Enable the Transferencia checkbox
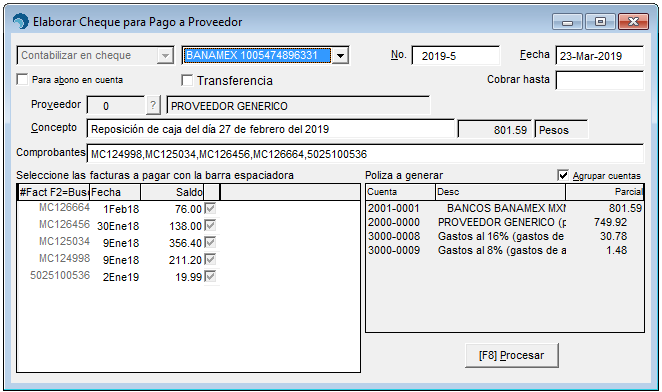This screenshot has width=662, height=392. (187, 80)
